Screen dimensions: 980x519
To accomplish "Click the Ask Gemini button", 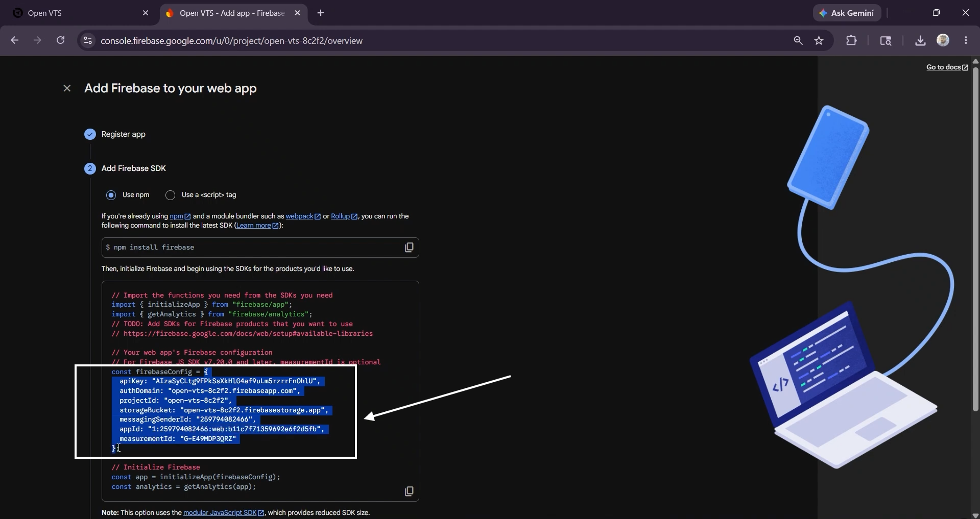I will click(847, 13).
